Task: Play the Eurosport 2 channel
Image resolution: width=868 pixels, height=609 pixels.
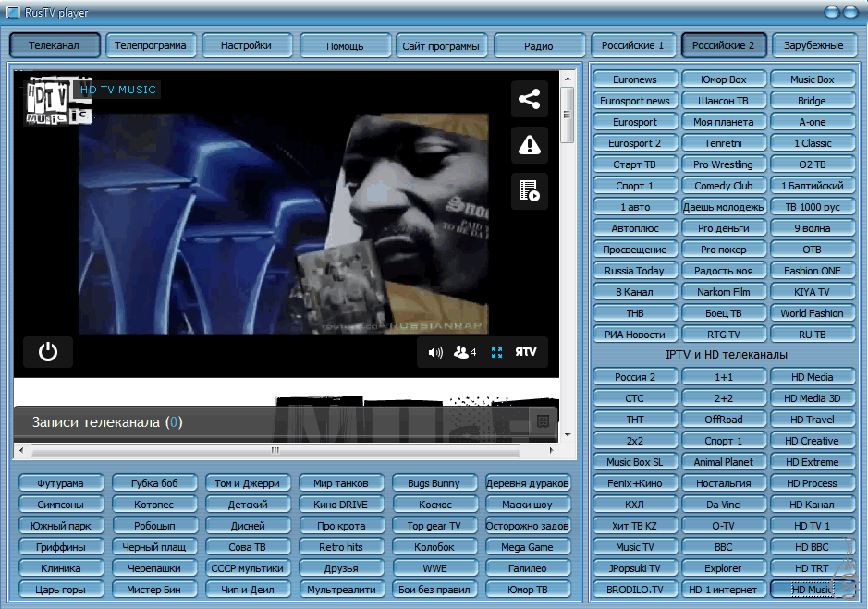Action: (x=635, y=143)
